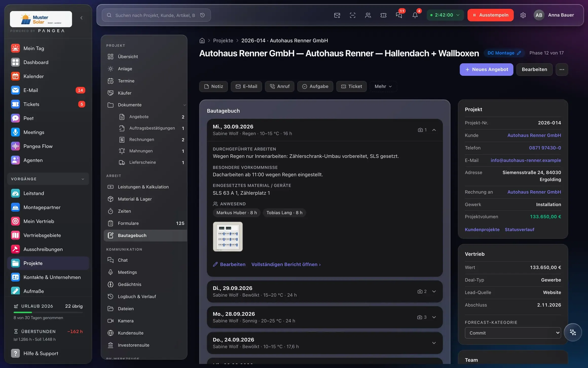Image resolution: width=588 pixels, height=368 pixels.
Task: Collapse the left sidebar with the chevron
Action: (81, 18)
